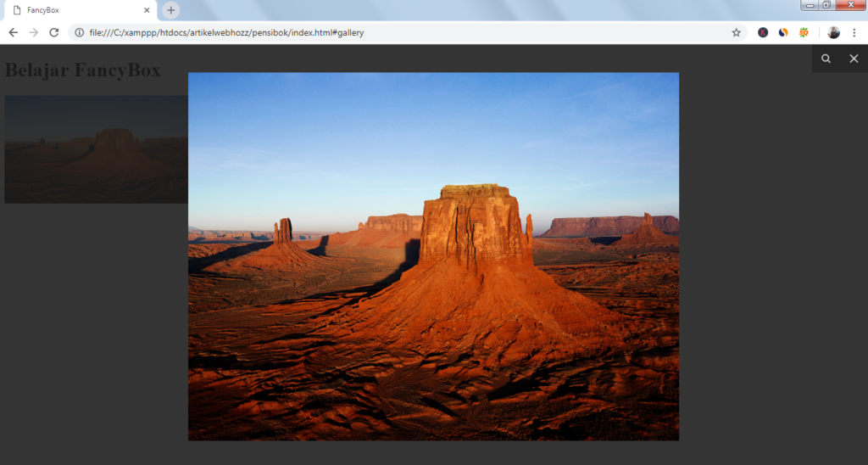The width and height of the screenshot is (868, 465).
Task: Open the Chrome profile avatar
Action: (833, 32)
